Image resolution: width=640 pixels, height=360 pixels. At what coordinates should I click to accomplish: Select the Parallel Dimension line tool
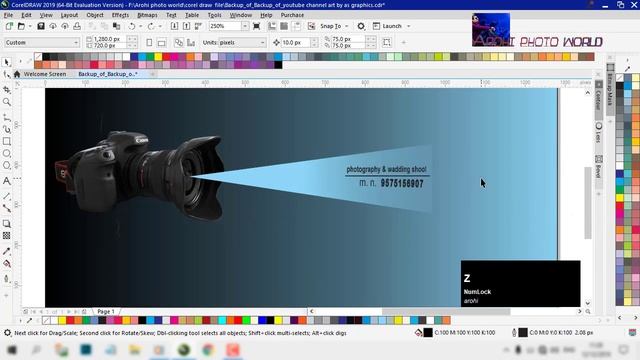tap(7, 196)
